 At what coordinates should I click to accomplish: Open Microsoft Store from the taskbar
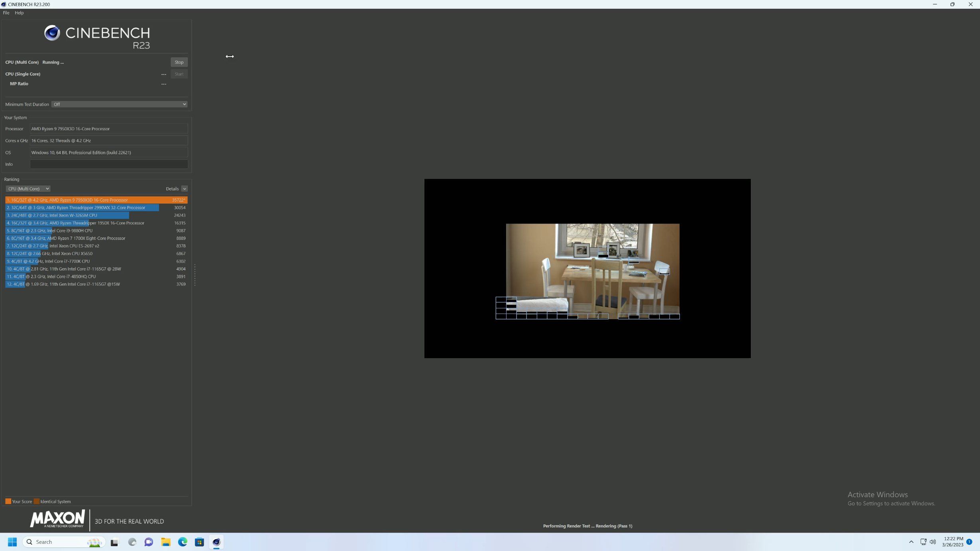click(x=199, y=542)
